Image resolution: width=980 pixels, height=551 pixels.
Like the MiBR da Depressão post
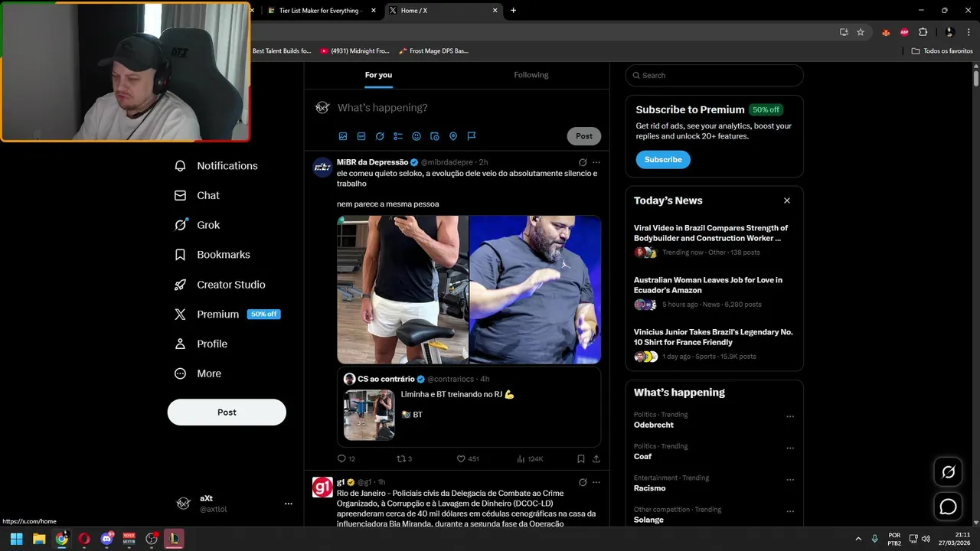pos(468,459)
